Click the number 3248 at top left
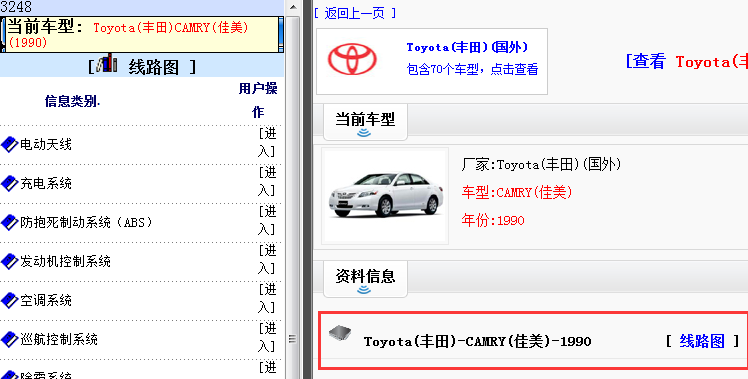Screen dimensions: 748x379 click(16, 7)
